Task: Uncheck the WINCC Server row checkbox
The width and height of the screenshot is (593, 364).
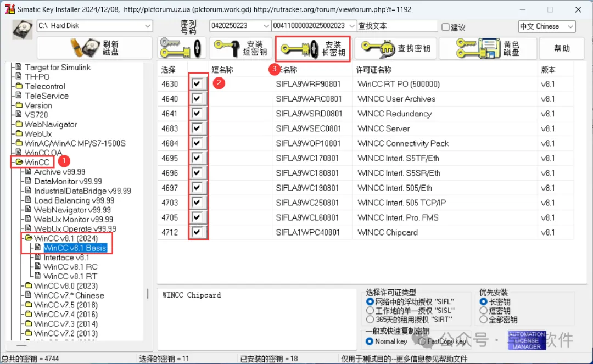Action: [197, 128]
